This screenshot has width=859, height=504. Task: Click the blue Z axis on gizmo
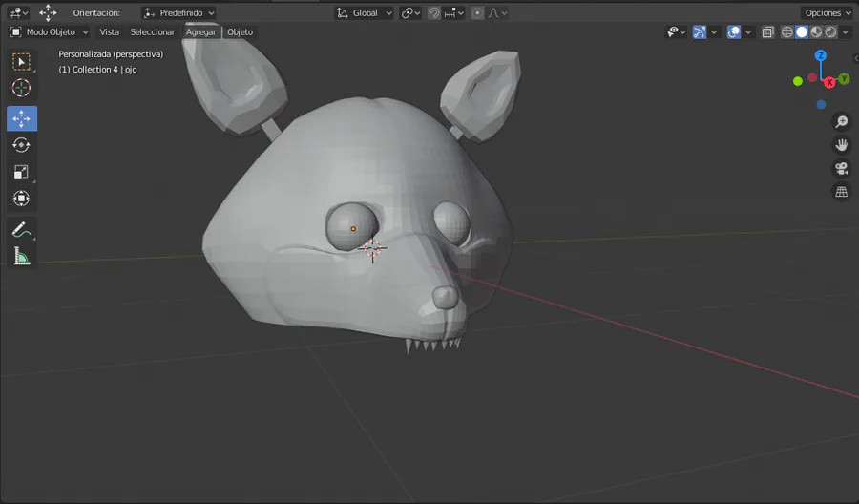(x=820, y=55)
